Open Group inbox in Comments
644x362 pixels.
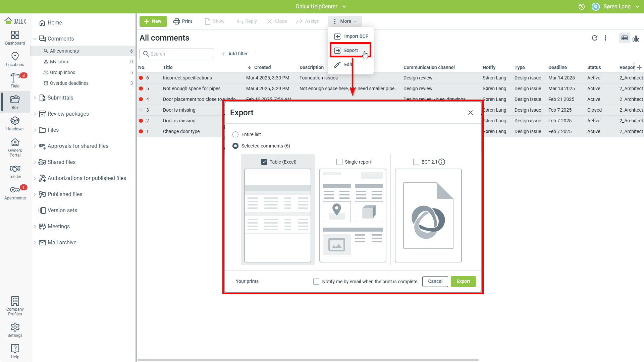click(x=62, y=72)
